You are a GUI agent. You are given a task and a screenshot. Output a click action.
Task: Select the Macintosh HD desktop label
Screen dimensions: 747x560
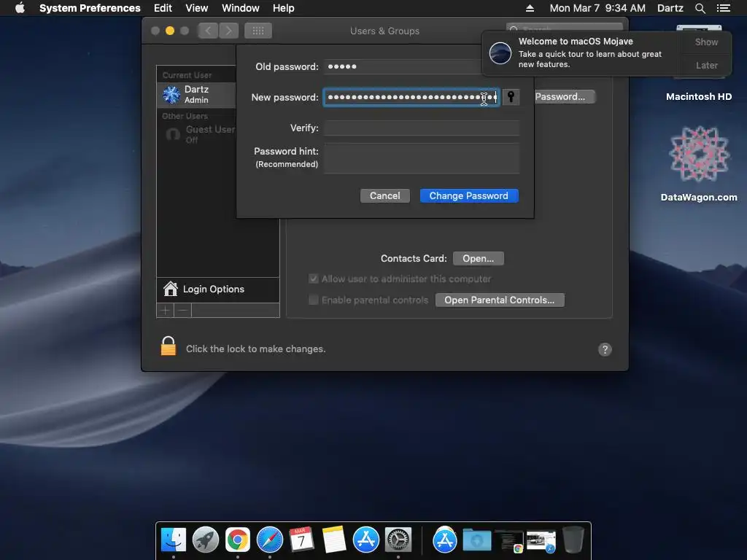[698, 97]
